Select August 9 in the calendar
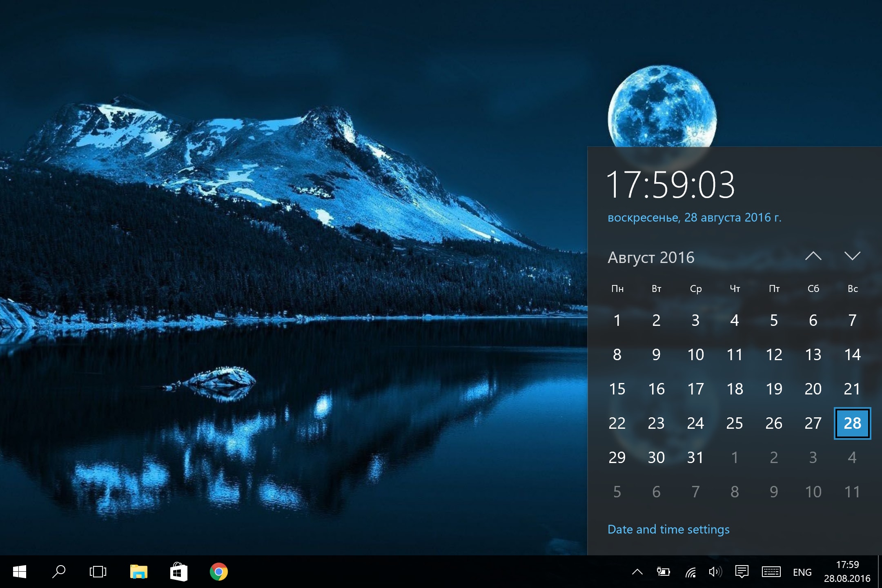882x588 pixels. [656, 355]
